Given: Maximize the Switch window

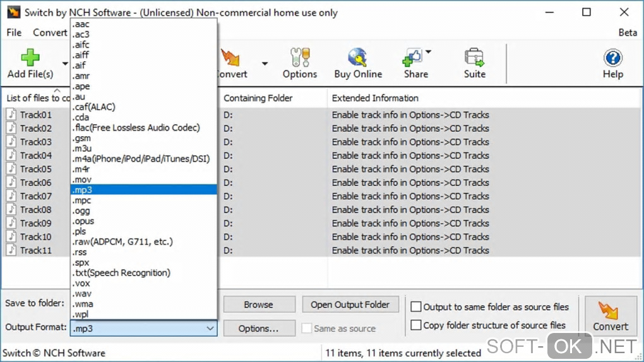Looking at the screenshot, I should (x=587, y=13).
